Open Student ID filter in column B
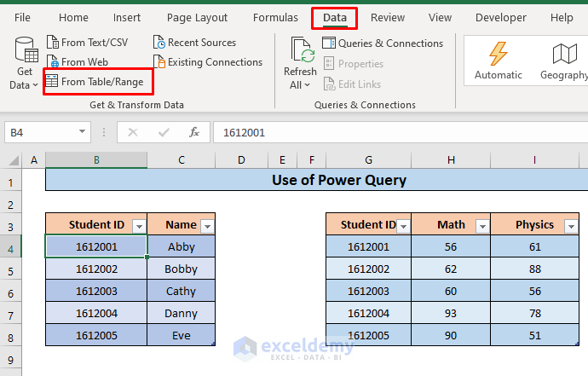 (x=140, y=226)
